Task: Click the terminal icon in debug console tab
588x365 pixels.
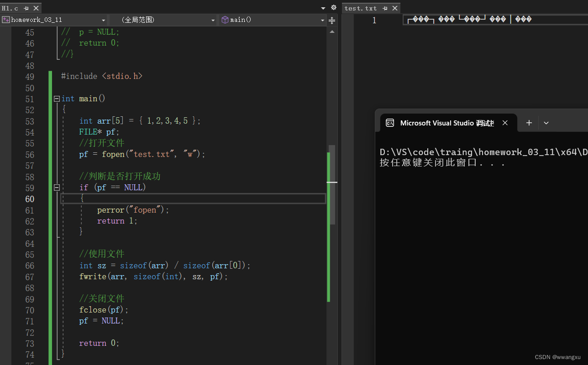Action: [x=390, y=123]
